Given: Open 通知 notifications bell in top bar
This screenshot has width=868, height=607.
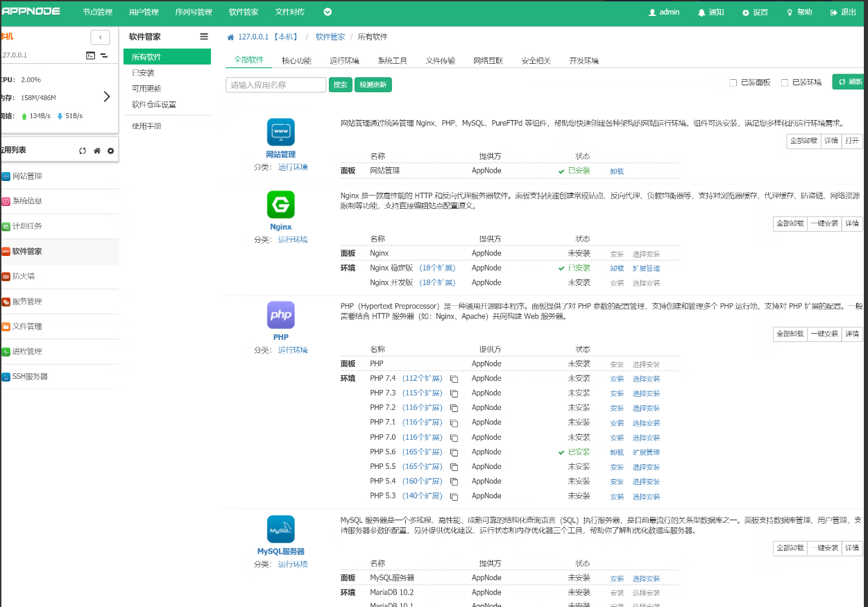Looking at the screenshot, I should 710,12.
